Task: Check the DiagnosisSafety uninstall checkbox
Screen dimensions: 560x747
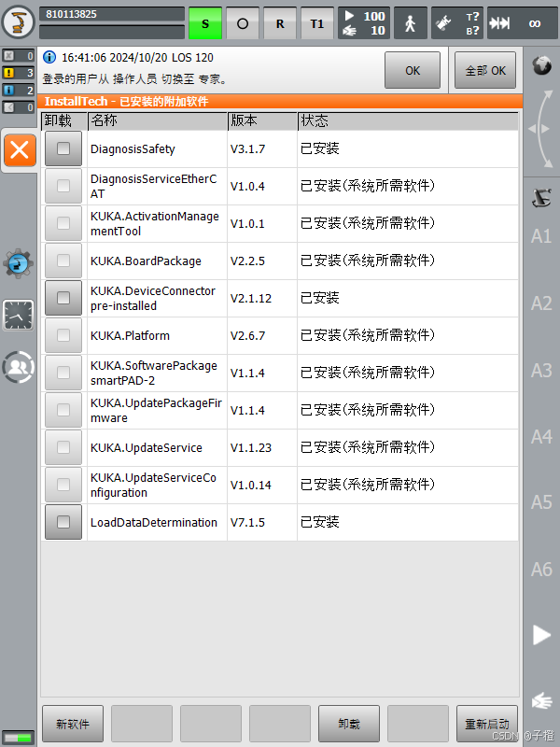Action: click(63, 148)
